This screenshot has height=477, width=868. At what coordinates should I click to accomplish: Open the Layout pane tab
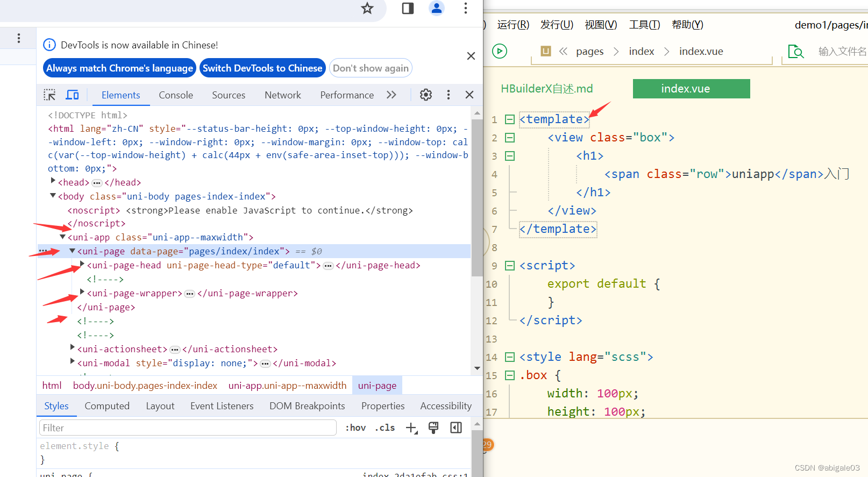pos(160,406)
